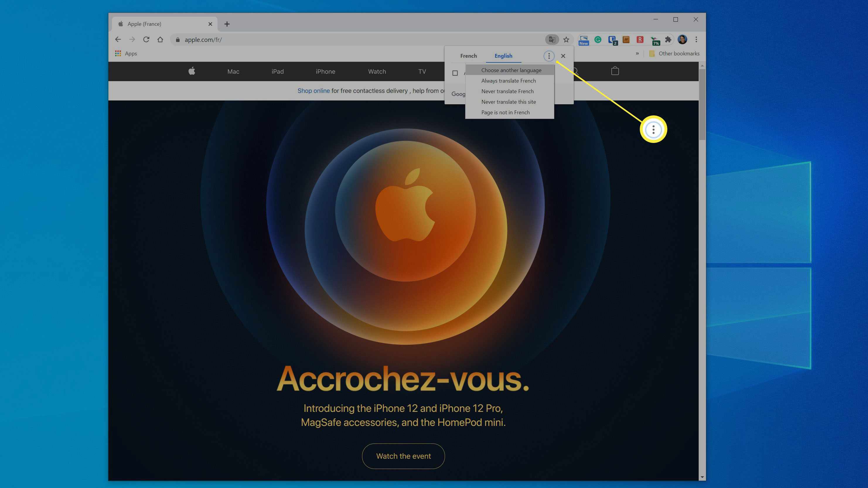Close the translation popup
868x488 pixels.
click(x=563, y=55)
